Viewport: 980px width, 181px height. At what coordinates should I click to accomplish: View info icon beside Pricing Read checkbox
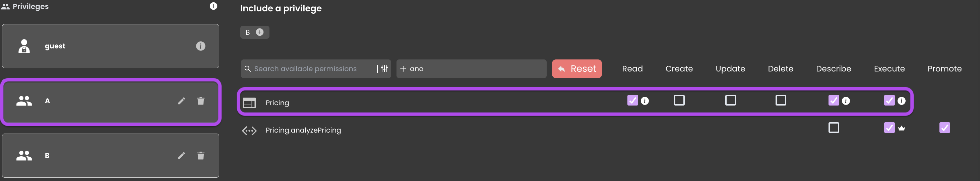[645, 101]
